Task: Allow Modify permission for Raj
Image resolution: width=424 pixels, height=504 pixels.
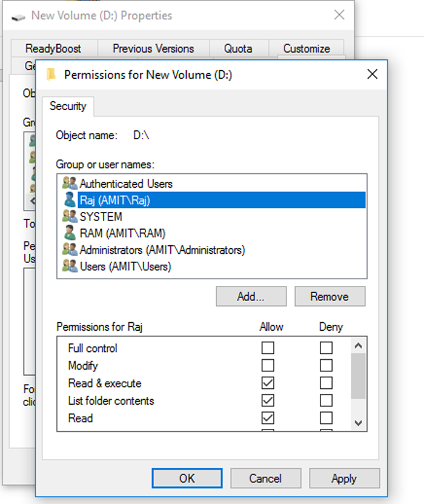Action: pos(268,365)
